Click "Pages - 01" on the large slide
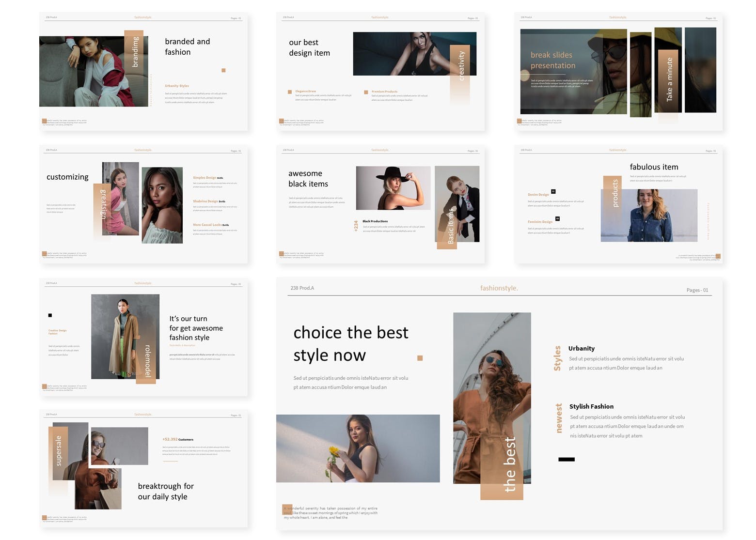Screen dimensions: 756x540 coord(697,290)
